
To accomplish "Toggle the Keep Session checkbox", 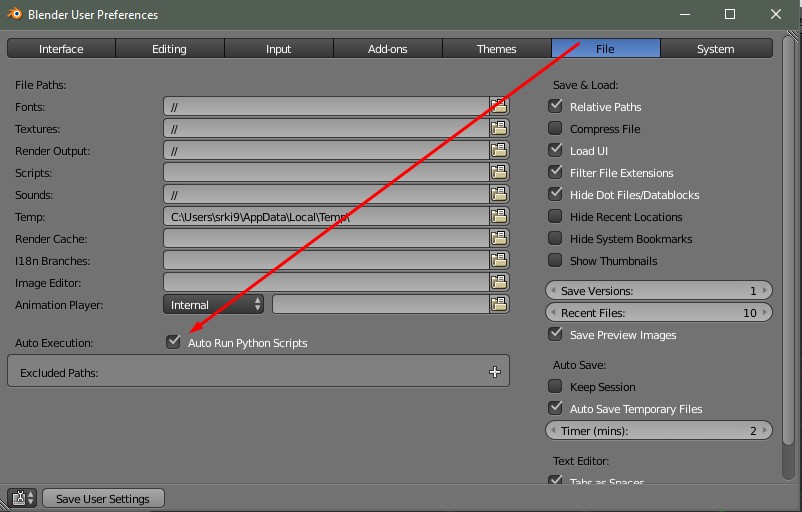I will (x=555, y=387).
